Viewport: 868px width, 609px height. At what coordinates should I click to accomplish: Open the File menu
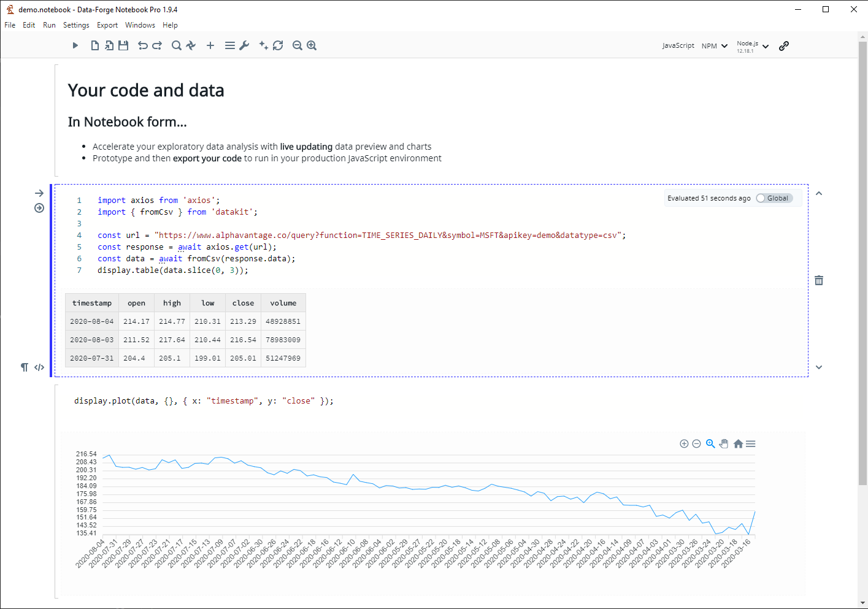10,25
